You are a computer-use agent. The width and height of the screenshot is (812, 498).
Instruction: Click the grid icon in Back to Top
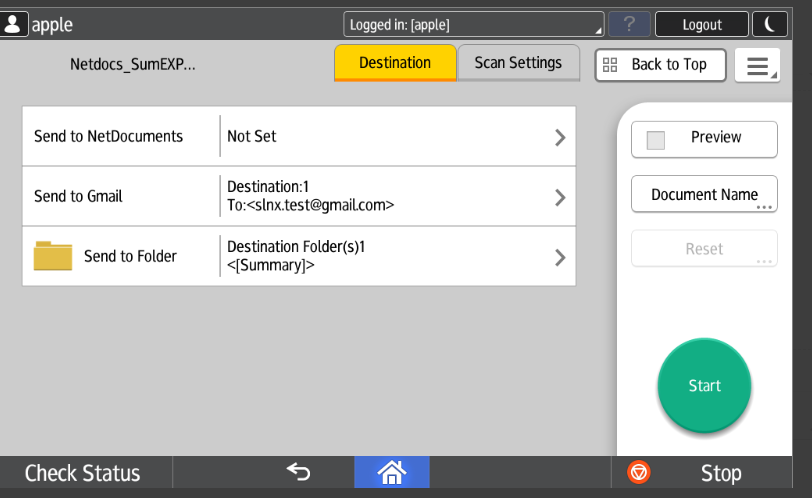(x=610, y=65)
